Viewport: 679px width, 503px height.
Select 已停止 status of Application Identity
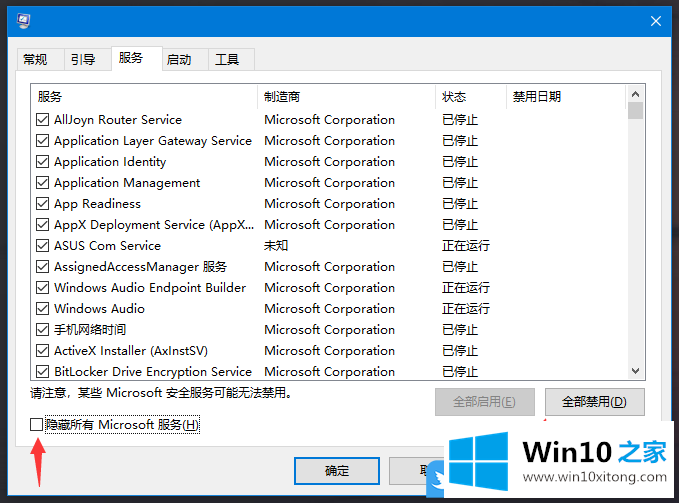tap(460, 161)
